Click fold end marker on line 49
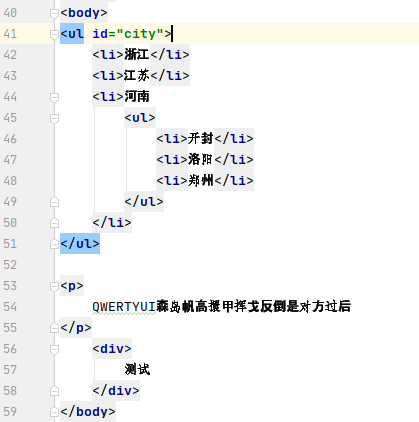419x422 pixels. pos(54,202)
